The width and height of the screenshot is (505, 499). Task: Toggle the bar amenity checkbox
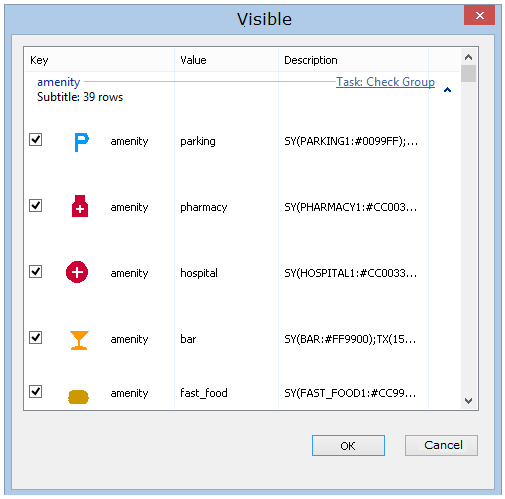[35, 337]
